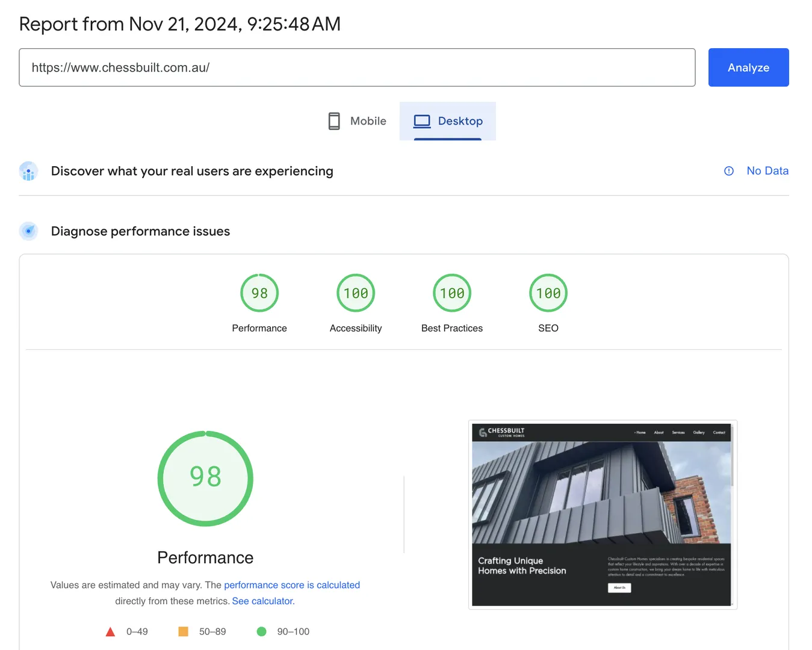
Task: Edit the URL input field
Action: 357,67
